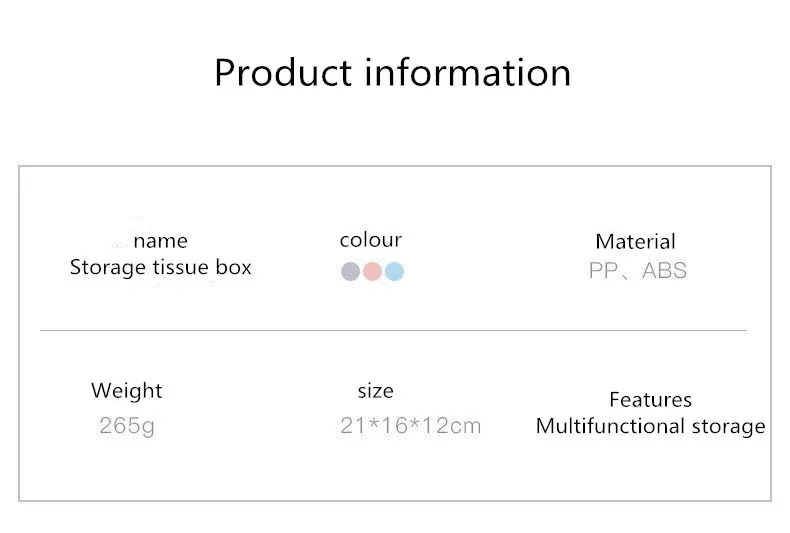790x533 pixels.
Task: Click the gray colour dot
Action: pos(350,271)
